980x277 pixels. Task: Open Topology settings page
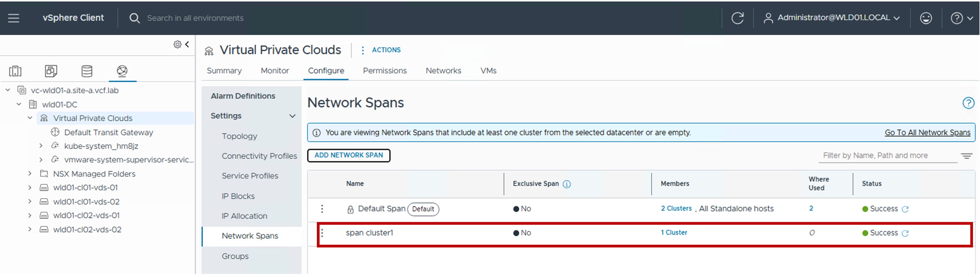click(x=239, y=136)
